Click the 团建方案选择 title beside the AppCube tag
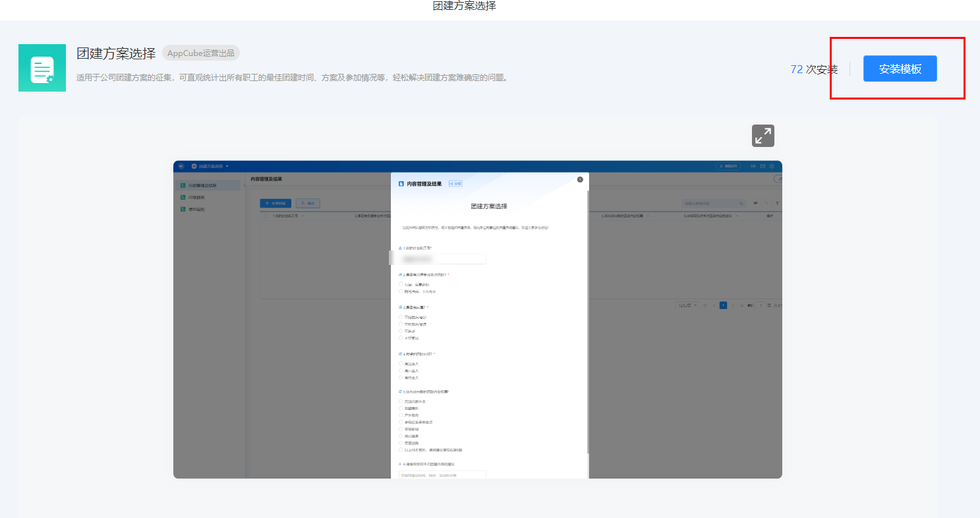980x518 pixels. coord(116,53)
